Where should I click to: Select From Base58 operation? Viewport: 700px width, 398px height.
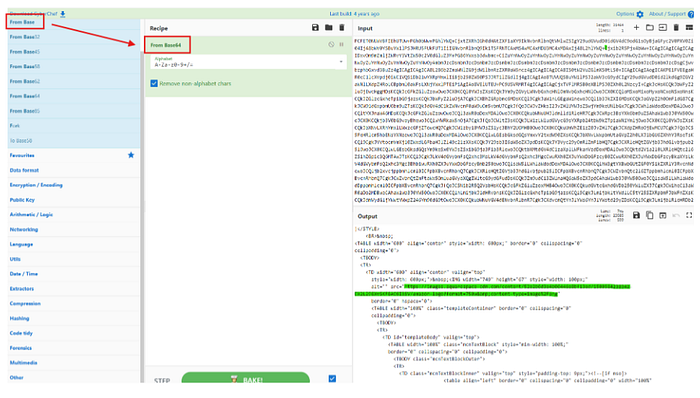tap(74, 66)
